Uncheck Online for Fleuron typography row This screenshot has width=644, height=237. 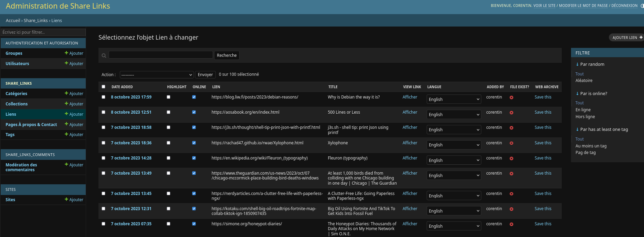(194, 158)
